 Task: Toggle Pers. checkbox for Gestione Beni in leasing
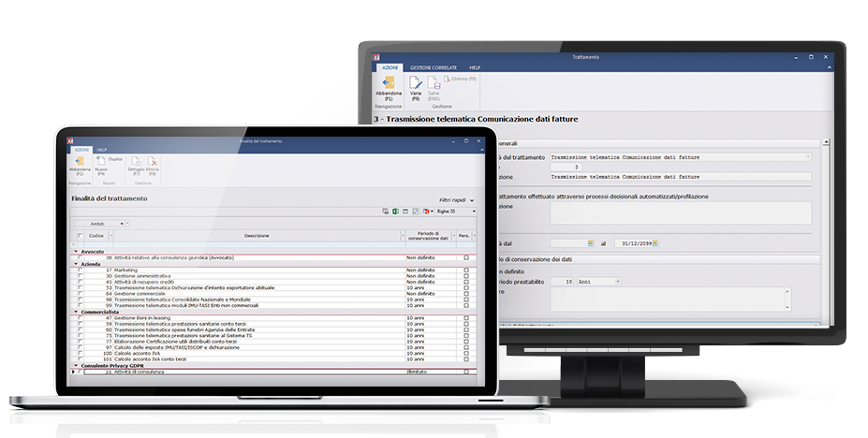pos(466,318)
